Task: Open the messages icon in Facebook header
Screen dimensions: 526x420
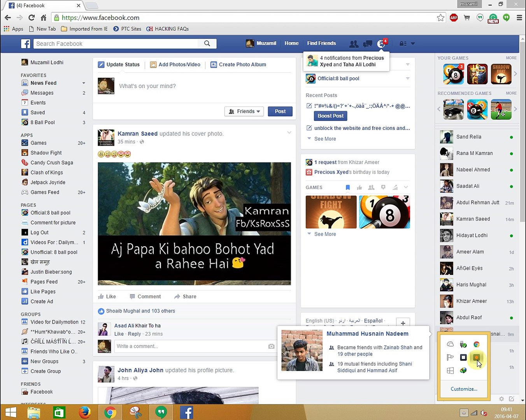Action: point(367,44)
